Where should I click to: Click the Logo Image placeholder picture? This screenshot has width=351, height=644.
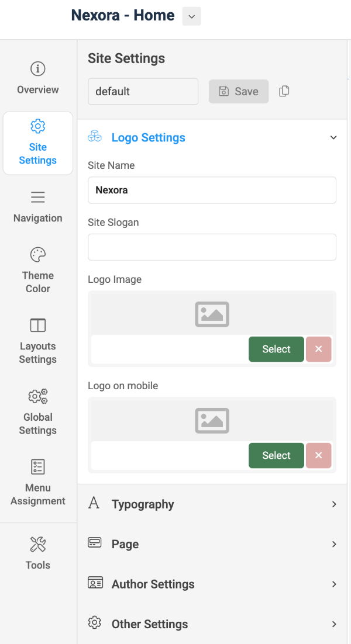(x=212, y=314)
